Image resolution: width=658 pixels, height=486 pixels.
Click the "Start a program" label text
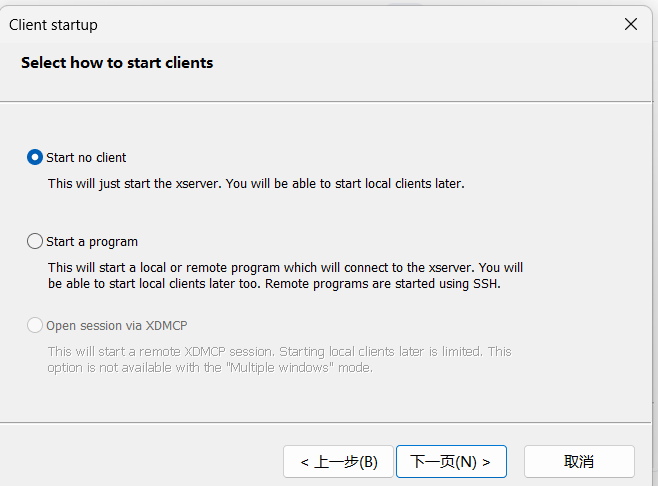point(92,241)
